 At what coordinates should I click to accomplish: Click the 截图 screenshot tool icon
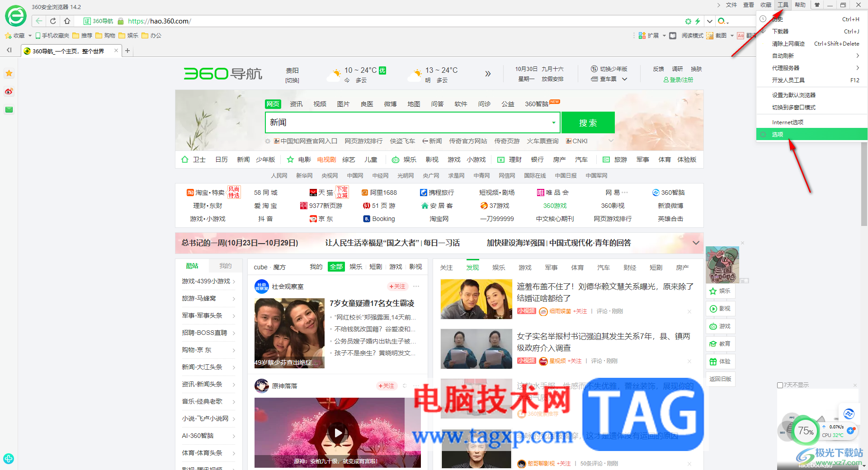coord(710,36)
